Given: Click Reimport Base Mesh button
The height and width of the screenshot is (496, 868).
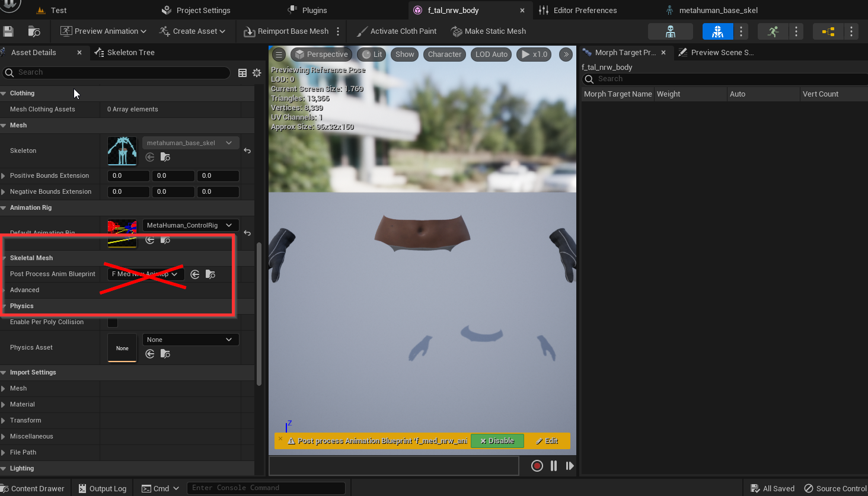Looking at the screenshot, I should pyautogui.click(x=287, y=31).
